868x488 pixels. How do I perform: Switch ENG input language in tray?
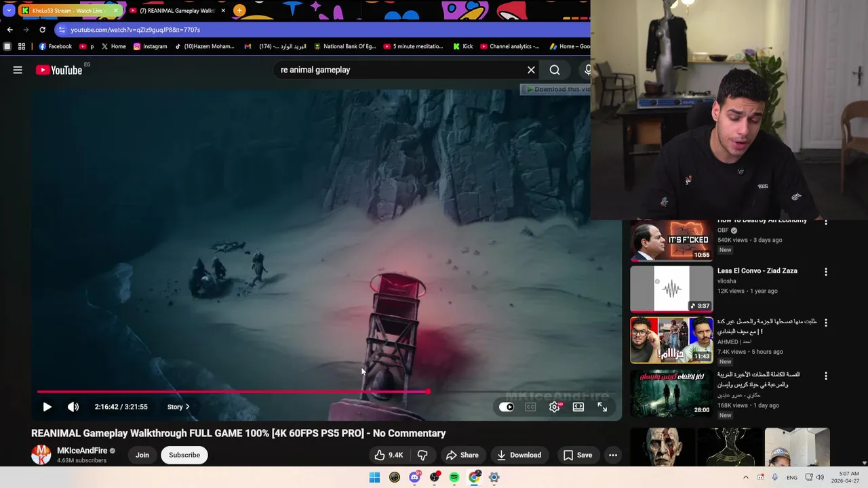click(x=791, y=477)
